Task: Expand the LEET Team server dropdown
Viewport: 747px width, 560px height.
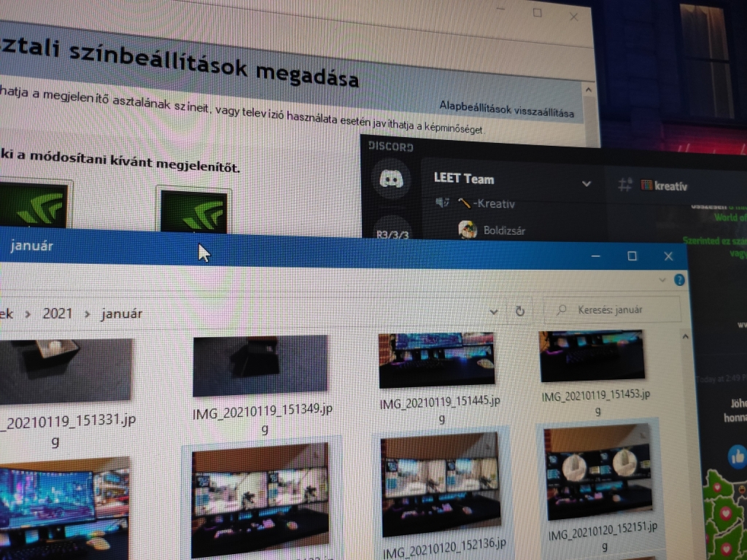Action: tap(586, 184)
